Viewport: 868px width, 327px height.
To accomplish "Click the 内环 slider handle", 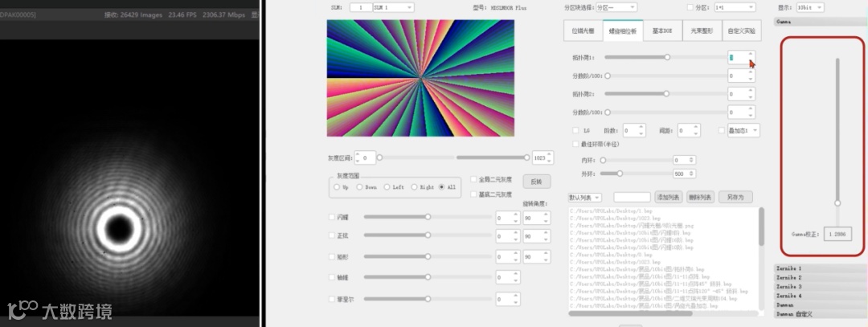I will pyautogui.click(x=604, y=160).
